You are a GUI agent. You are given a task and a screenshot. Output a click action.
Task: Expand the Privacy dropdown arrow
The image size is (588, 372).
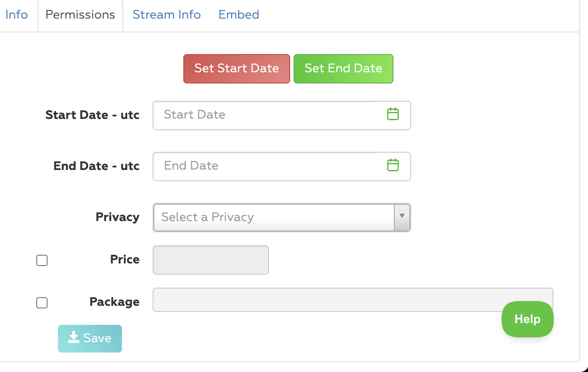pos(402,217)
